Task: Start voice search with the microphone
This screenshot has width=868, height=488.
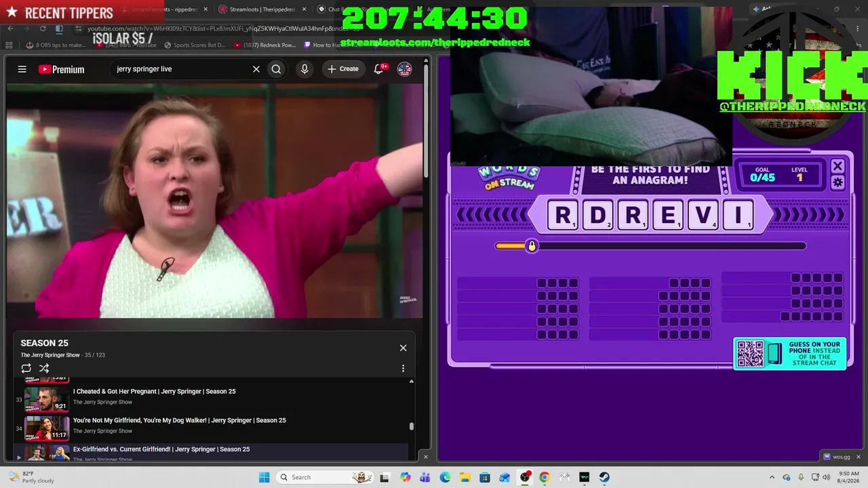Action: click(x=304, y=69)
